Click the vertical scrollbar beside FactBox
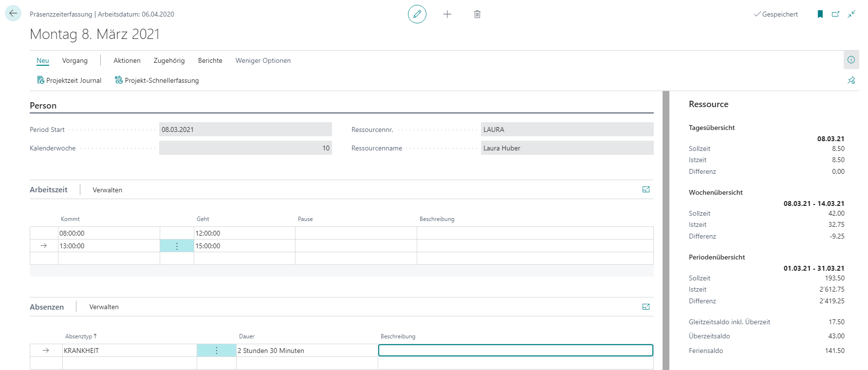 pyautogui.click(x=666, y=230)
